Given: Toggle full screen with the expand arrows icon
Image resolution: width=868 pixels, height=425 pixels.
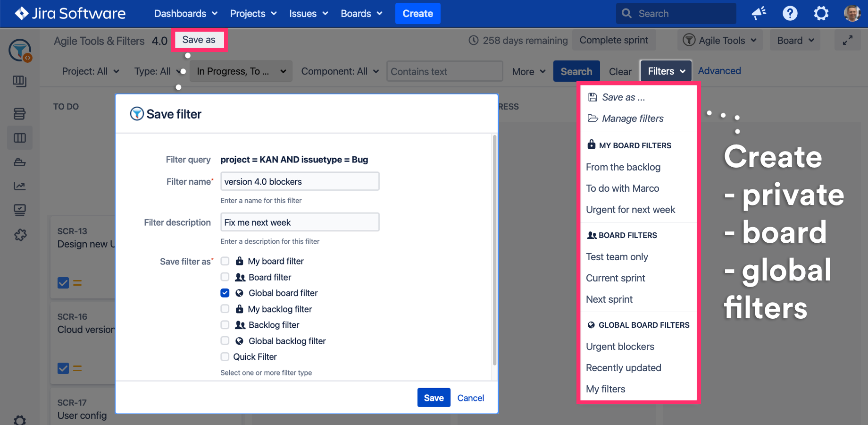Looking at the screenshot, I should pos(847,41).
